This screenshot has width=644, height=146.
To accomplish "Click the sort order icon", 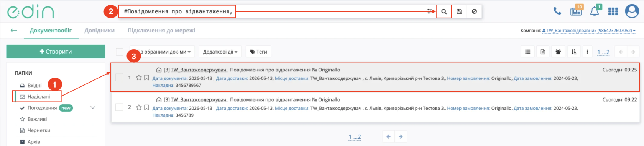I will (574, 52).
